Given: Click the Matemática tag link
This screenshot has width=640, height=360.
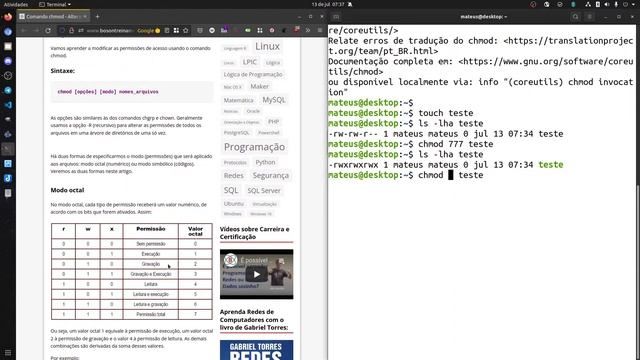Looking at the screenshot, I should click(x=238, y=100).
